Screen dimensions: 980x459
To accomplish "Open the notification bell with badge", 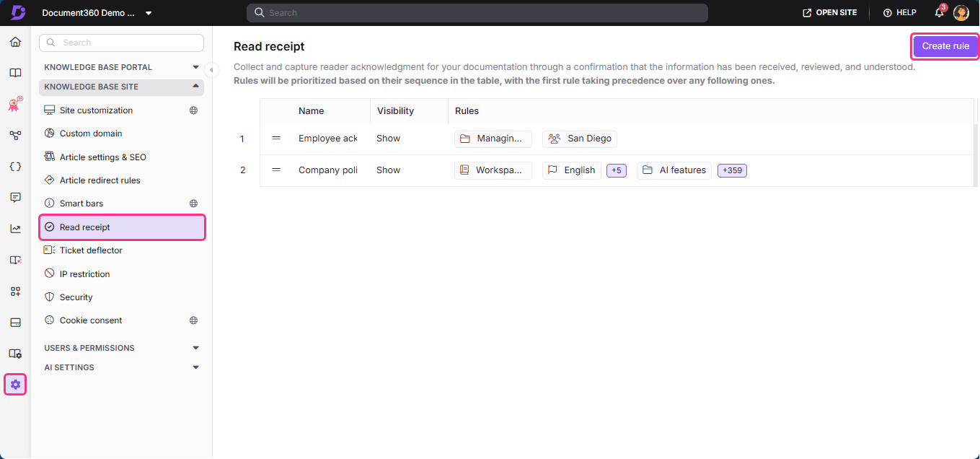I will tap(938, 12).
